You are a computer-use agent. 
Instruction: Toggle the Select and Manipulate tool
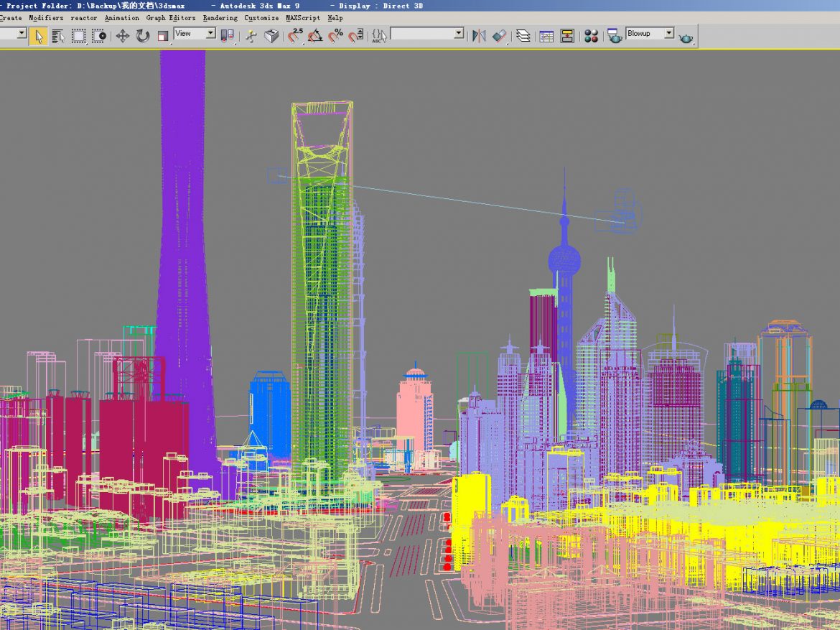coord(251,36)
